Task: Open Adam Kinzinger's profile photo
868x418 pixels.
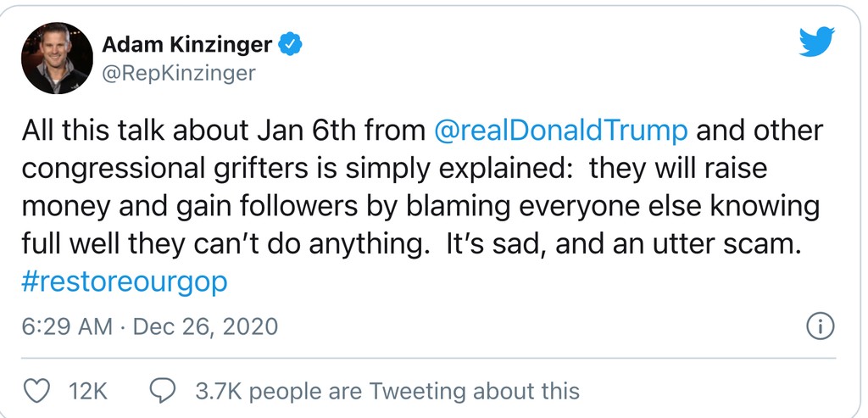Action: pos(56,57)
